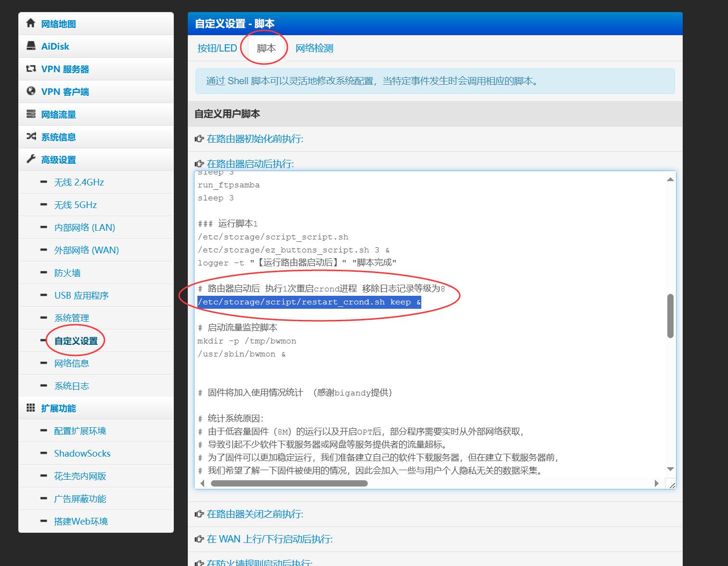This screenshot has height=566, width=728.
Task: Switch to 网络检测 tab
Action: pyautogui.click(x=314, y=48)
